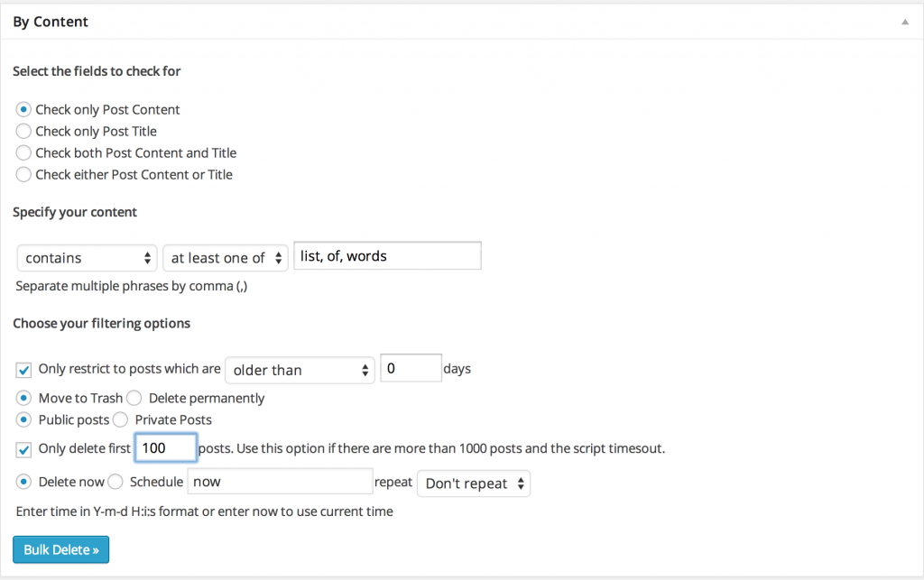Select the 'Schedule' deletion option
Viewport: 924px width, 580px height.
tap(115, 481)
